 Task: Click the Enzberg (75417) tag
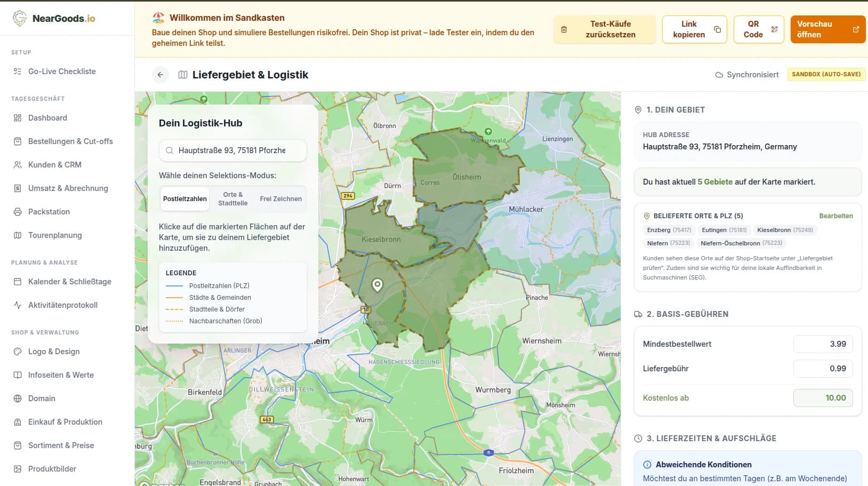pos(669,230)
